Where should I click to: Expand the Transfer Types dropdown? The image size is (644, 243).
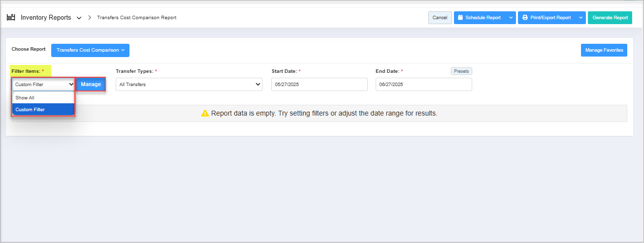[x=190, y=85]
